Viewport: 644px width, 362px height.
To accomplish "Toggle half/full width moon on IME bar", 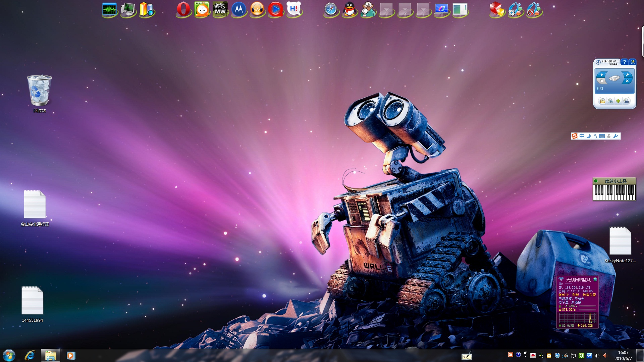I will (589, 136).
